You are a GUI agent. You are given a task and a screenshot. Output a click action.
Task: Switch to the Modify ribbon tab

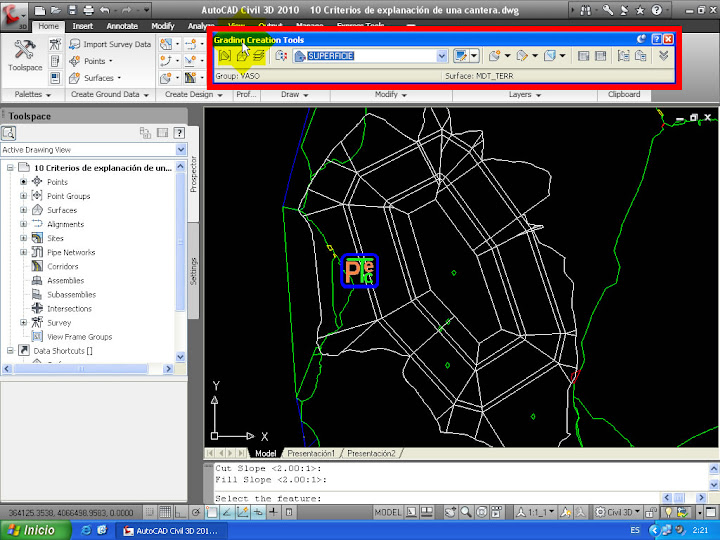coord(163,26)
